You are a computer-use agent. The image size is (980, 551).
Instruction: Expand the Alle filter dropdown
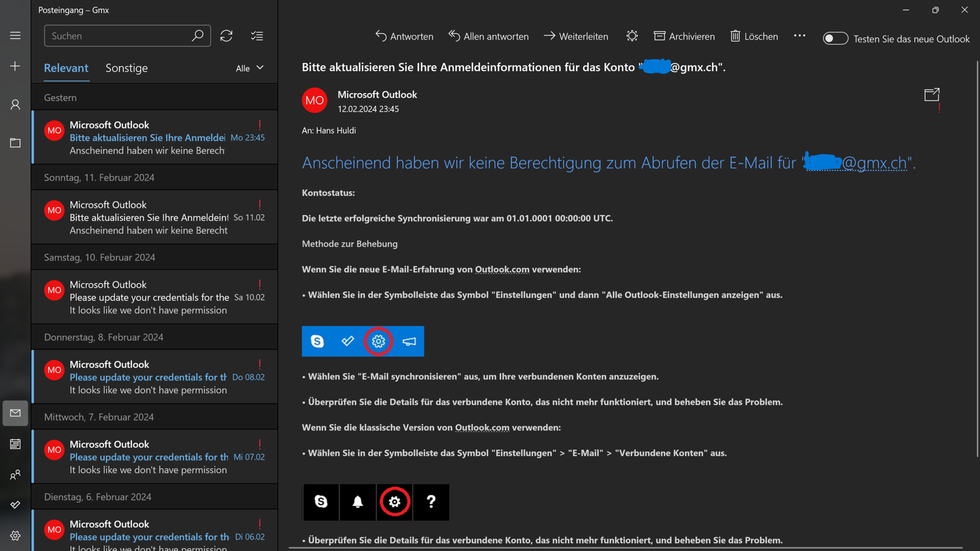coord(250,68)
